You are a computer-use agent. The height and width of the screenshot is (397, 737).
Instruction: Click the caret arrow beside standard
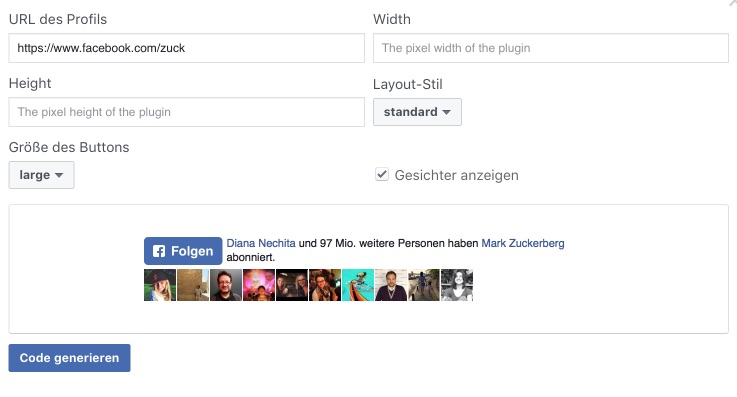447,112
